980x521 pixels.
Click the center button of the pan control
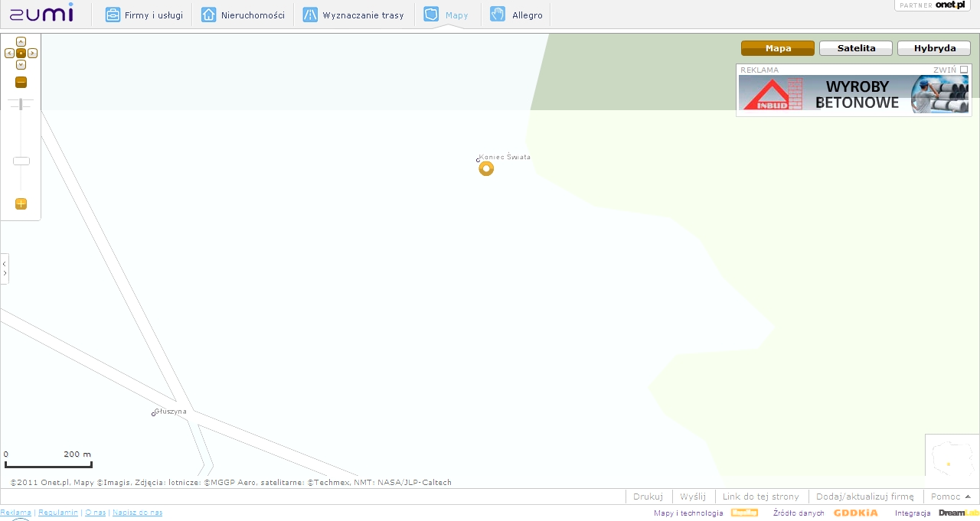(21, 53)
